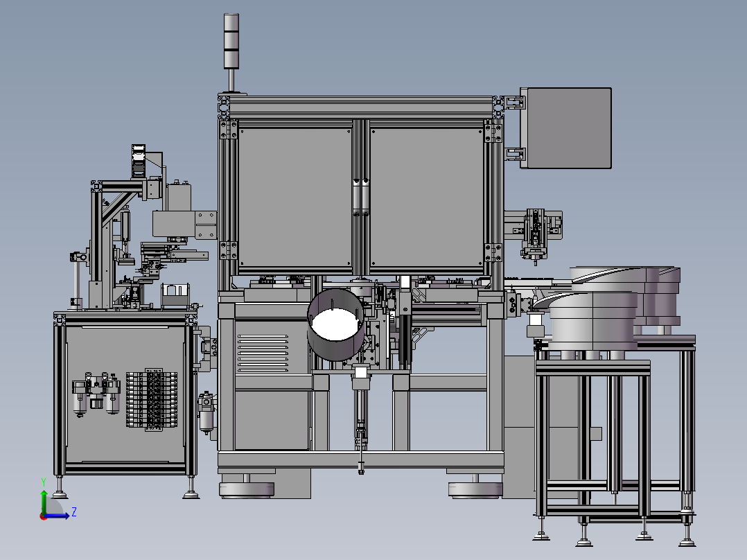Image resolution: width=747 pixels, height=560 pixels.
Task: Select the top aluminum profile beam of enclosure
Action: 361,107
